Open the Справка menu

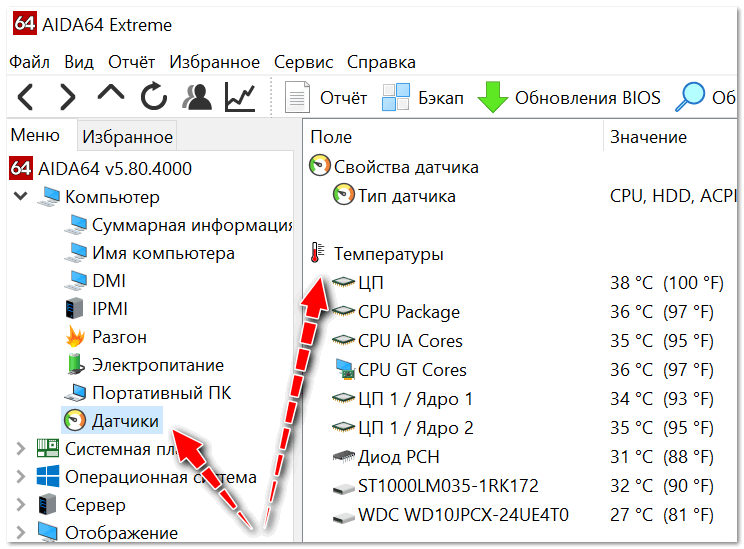point(381,62)
